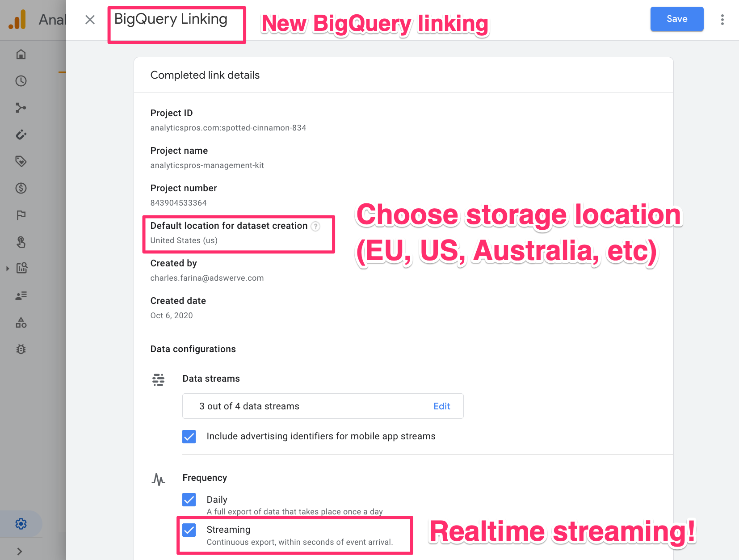Toggle the Daily frequency checkbox
This screenshot has height=560, width=739.
point(189,500)
